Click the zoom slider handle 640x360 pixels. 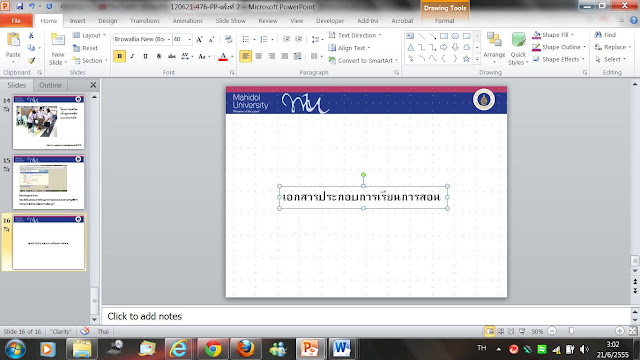point(571,331)
